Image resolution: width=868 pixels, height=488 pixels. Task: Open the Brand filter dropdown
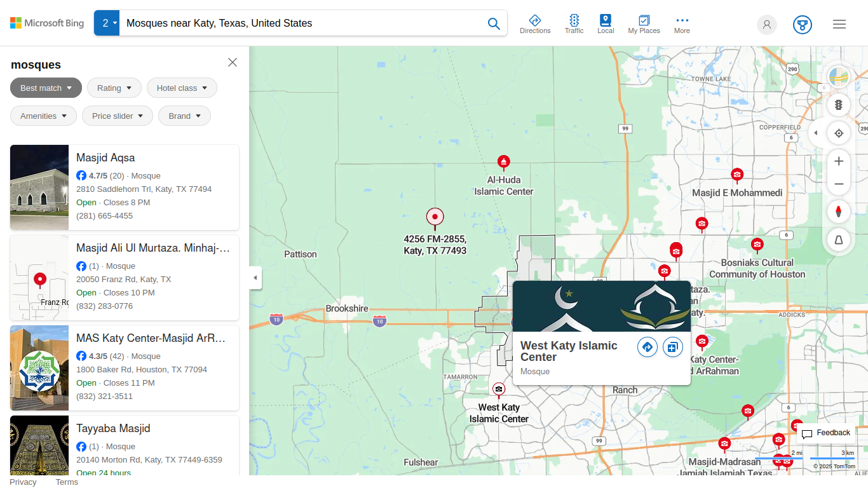click(184, 116)
